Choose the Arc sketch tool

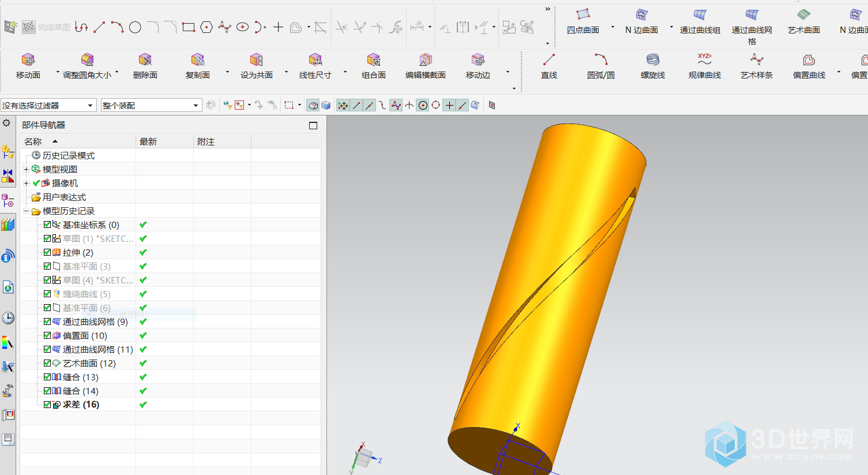click(x=117, y=27)
